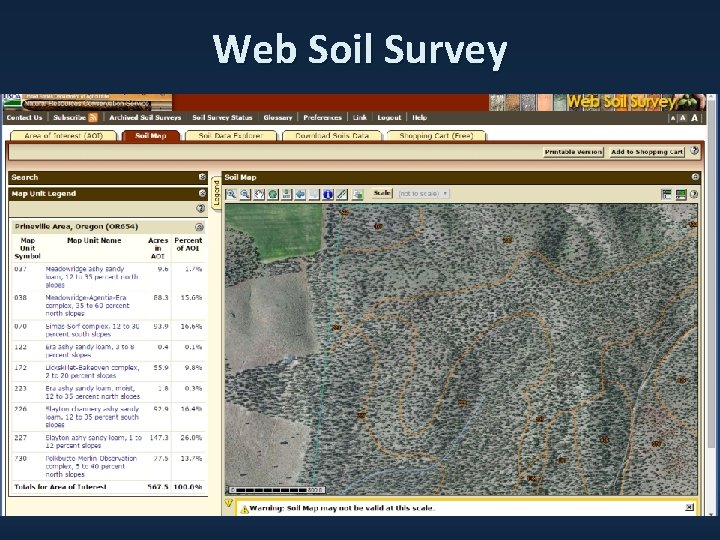Open the Area of Interest (AOI) tab
Image resolution: width=720 pixels, height=540 pixels.
point(64,136)
